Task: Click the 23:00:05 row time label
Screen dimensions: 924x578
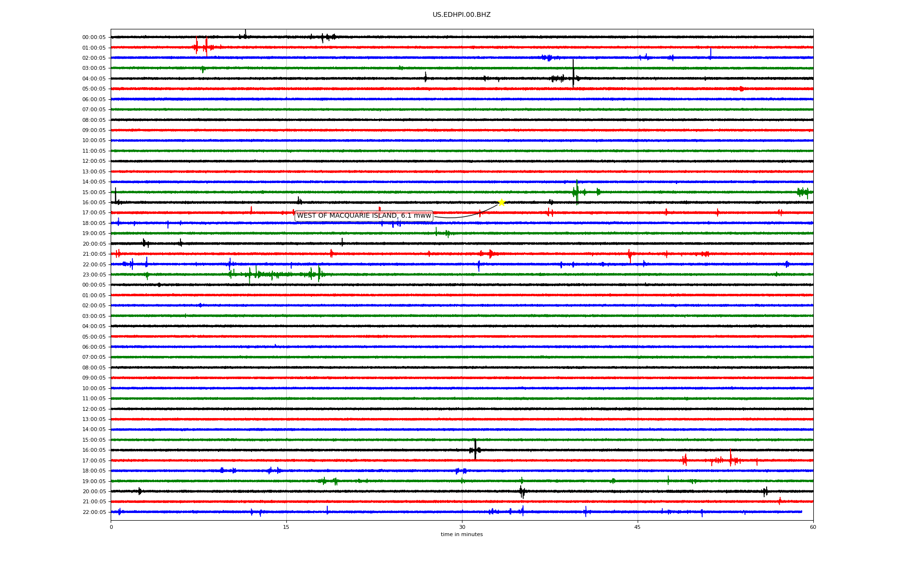Action: [94, 275]
